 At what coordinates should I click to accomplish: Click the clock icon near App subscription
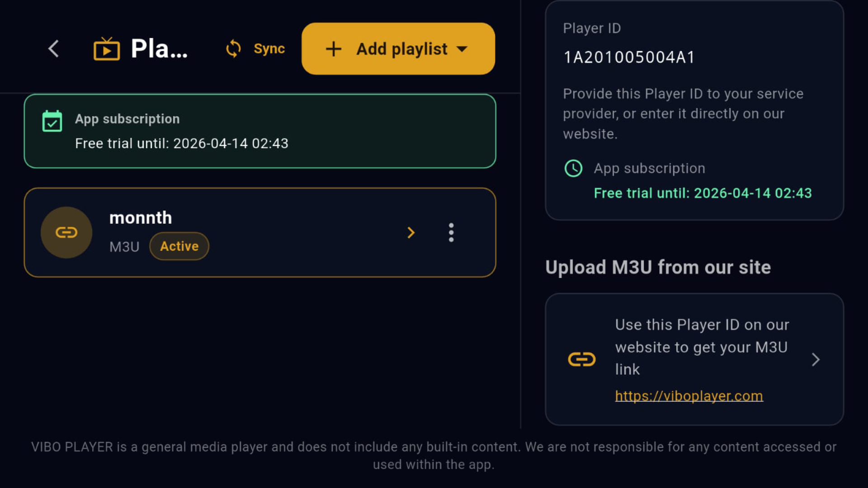point(573,169)
